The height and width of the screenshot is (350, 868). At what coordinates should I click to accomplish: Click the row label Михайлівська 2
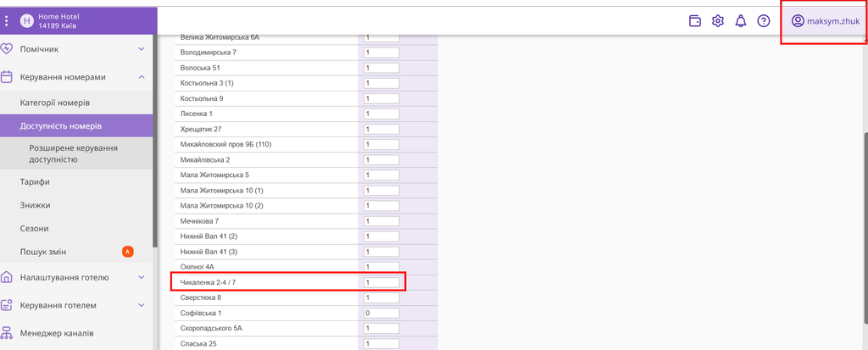point(205,159)
